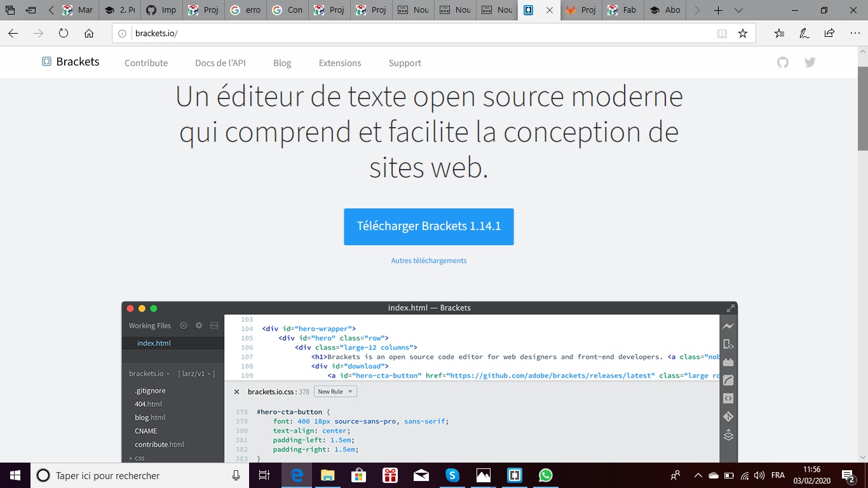This screenshot has height=488, width=868.
Task: Switch to the '2. Pr' tab
Action: tap(120, 10)
